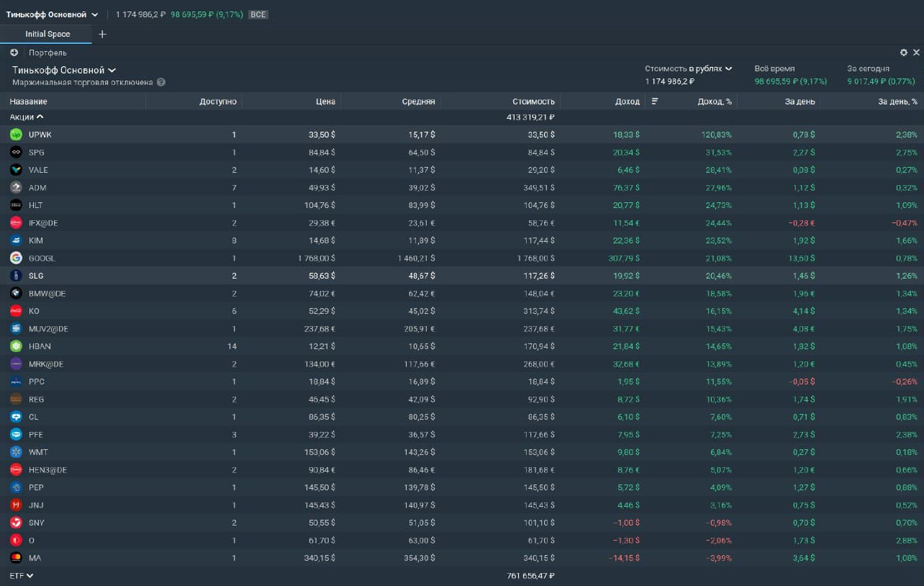Click ADM value 349,51 $
Image resolution: width=924 pixels, height=586 pixels.
click(539, 187)
